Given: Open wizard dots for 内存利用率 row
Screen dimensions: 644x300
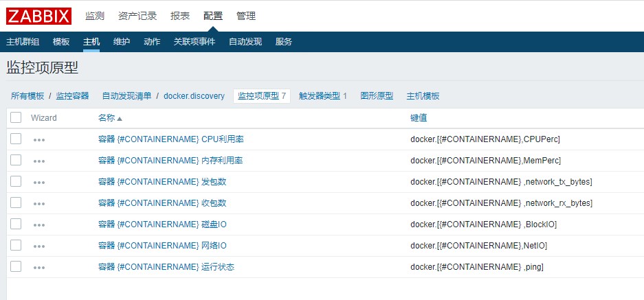Looking at the screenshot, I should pos(39,161).
